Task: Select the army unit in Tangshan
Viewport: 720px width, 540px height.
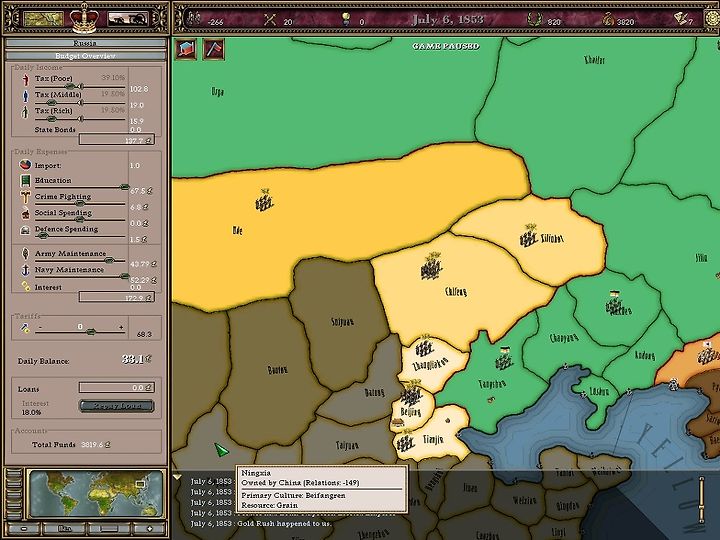Action: (504, 358)
